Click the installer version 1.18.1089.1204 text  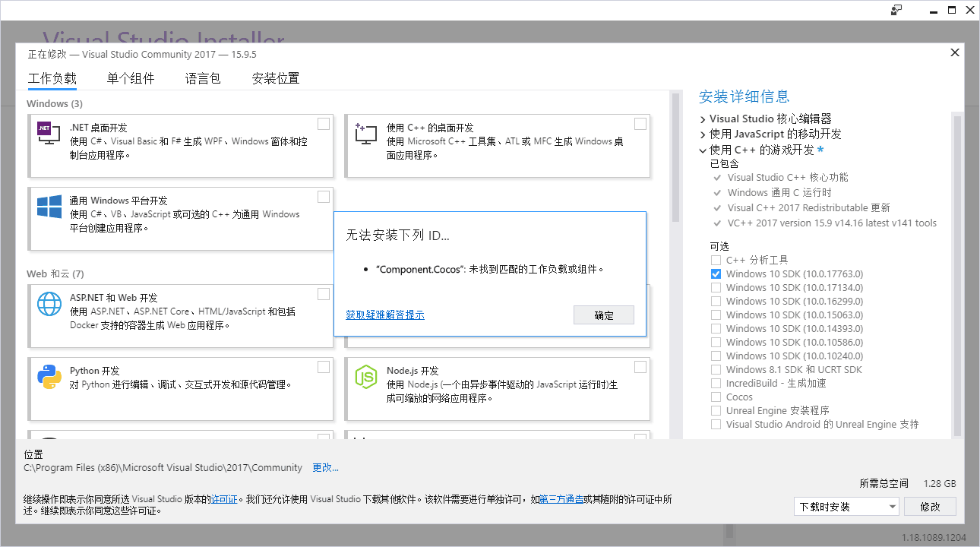click(x=934, y=538)
